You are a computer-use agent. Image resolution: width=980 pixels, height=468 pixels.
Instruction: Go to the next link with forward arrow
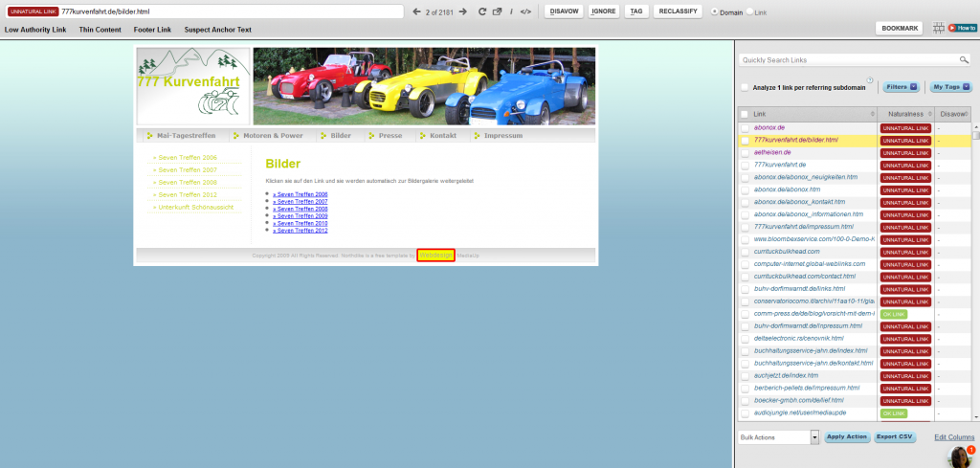[x=463, y=11]
